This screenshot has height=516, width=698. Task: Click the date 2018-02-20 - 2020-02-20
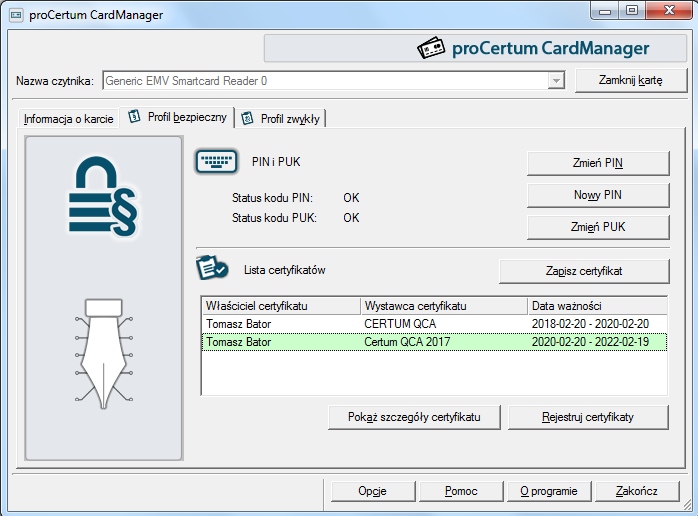tap(590, 324)
